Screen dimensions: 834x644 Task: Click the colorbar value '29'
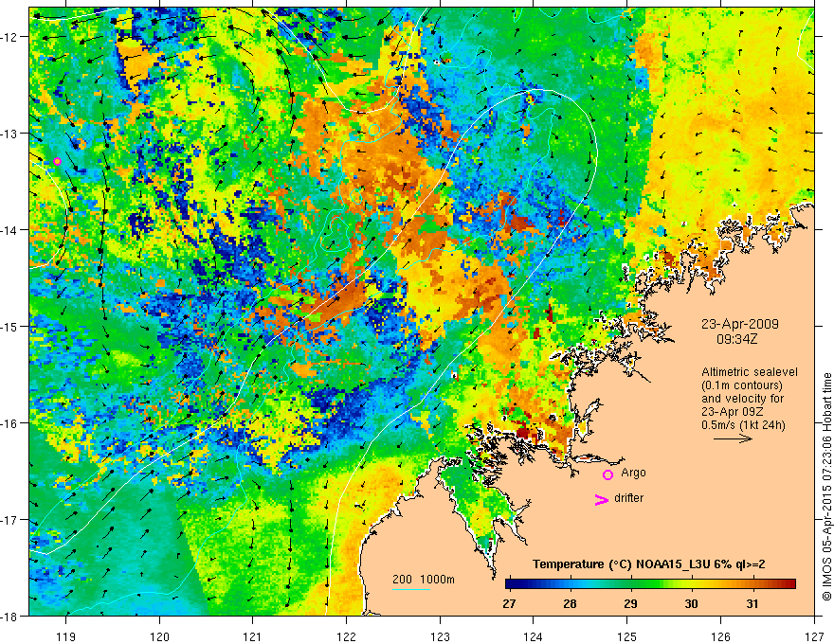[630, 604]
